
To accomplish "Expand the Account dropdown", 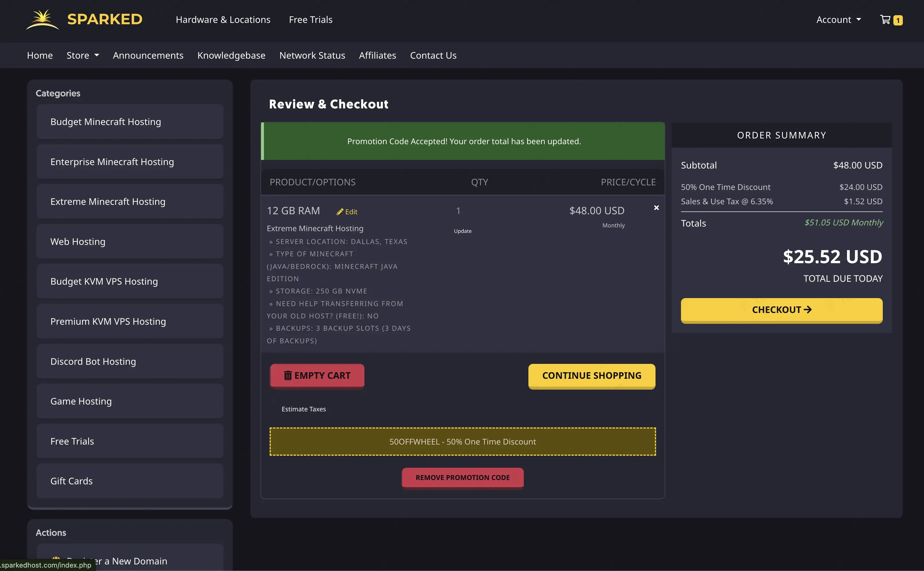I will tap(839, 20).
